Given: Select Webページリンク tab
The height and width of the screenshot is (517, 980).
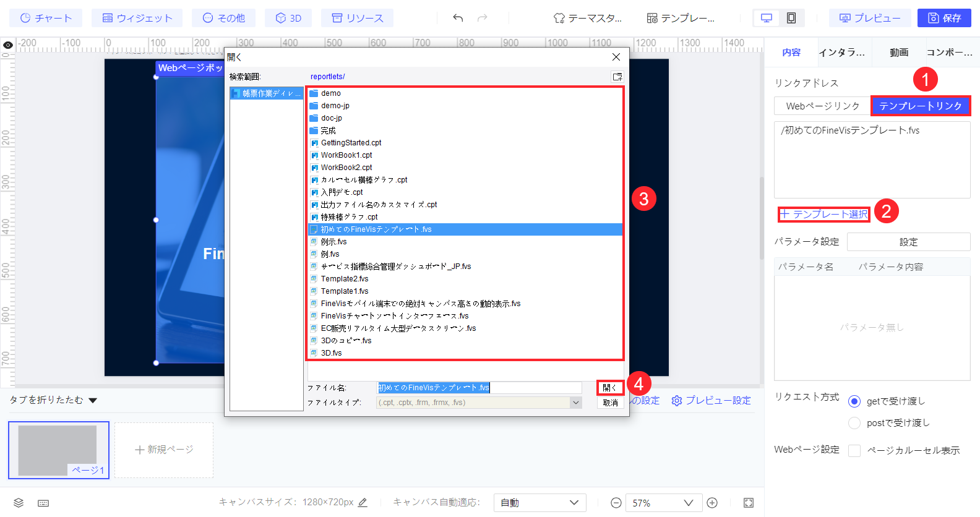Looking at the screenshot, I should [x=822, y=106].
